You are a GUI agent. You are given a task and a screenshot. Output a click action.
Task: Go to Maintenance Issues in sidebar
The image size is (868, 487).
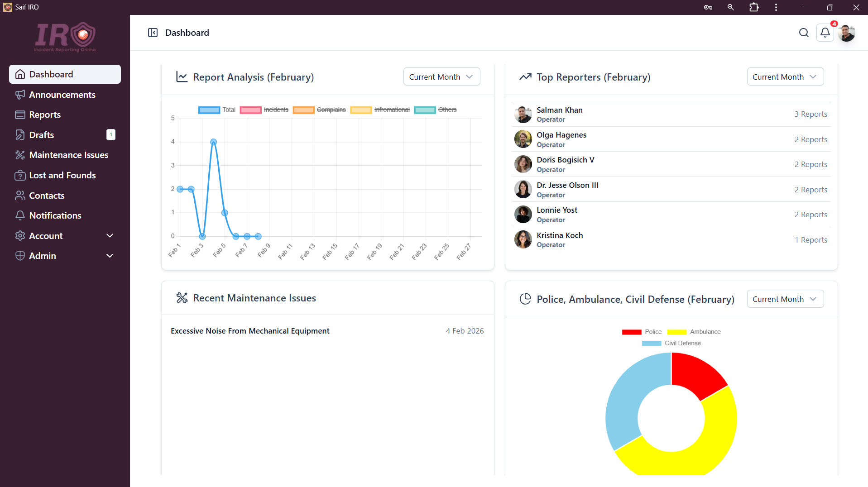pos(68,155)
